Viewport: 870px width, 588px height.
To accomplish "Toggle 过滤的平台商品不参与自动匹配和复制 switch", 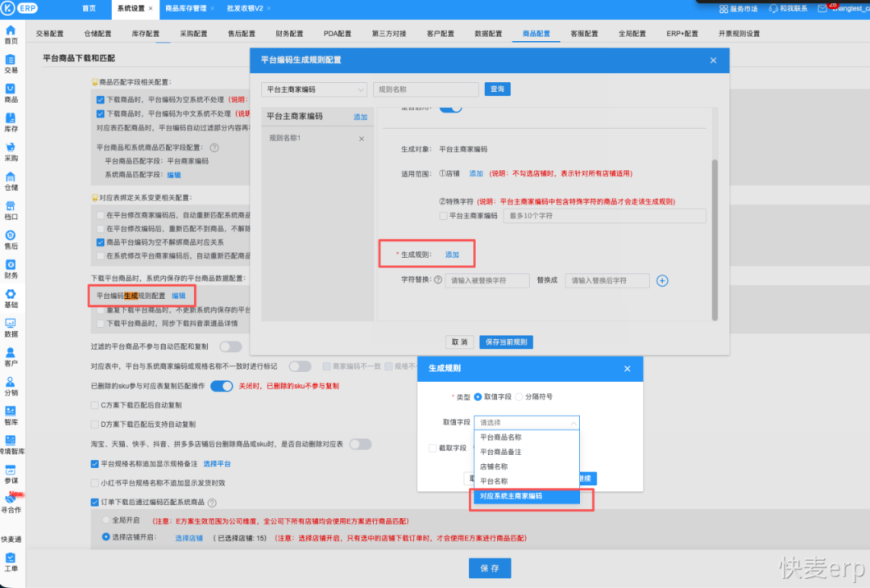I will (x=231, y=346).
